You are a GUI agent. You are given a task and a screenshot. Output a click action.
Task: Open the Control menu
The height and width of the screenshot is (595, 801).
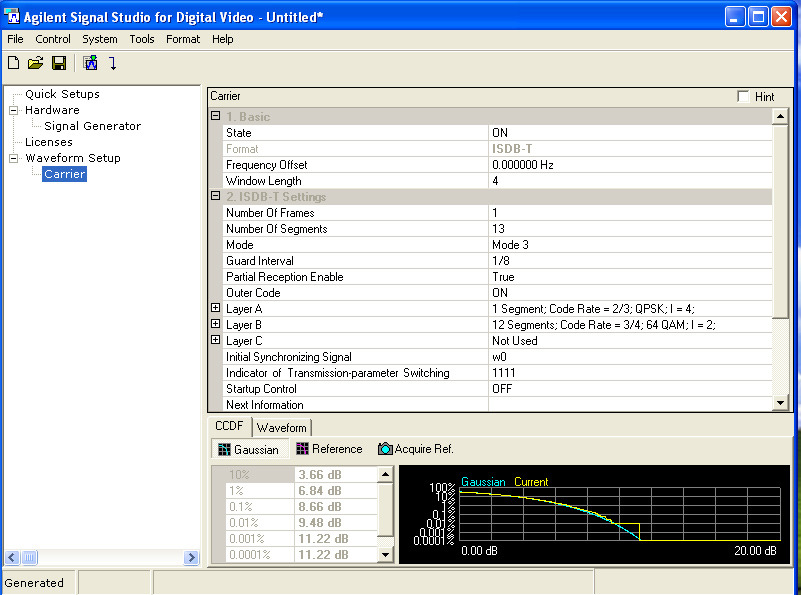53,39
